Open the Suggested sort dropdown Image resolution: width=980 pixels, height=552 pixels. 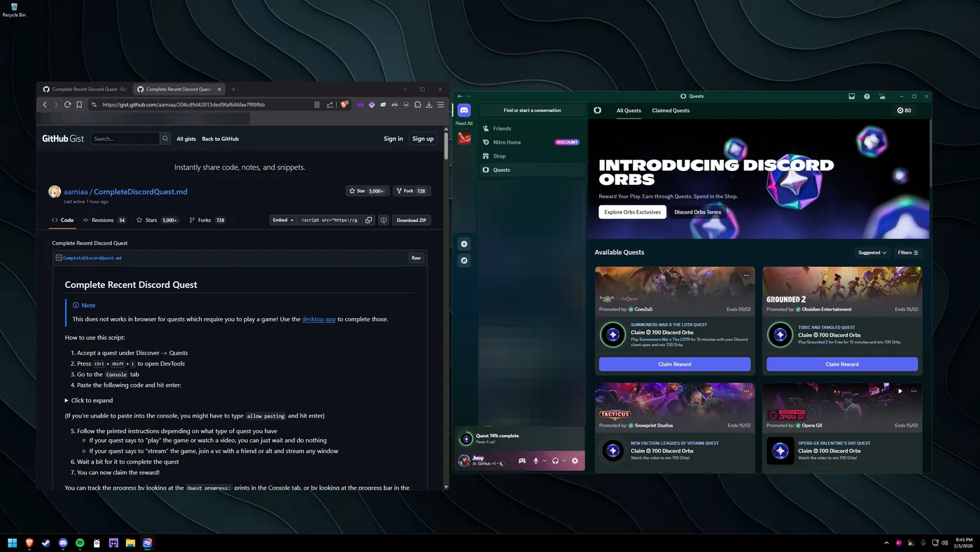[872, 252]
